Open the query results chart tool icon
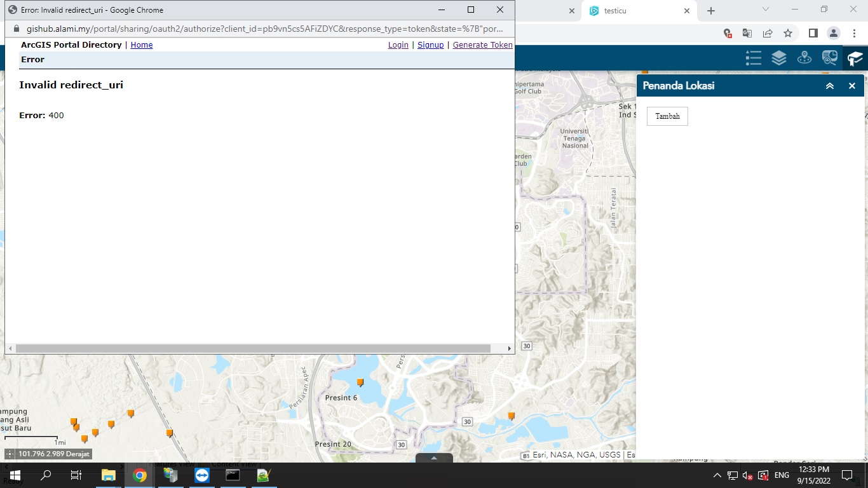 [830, 58]
